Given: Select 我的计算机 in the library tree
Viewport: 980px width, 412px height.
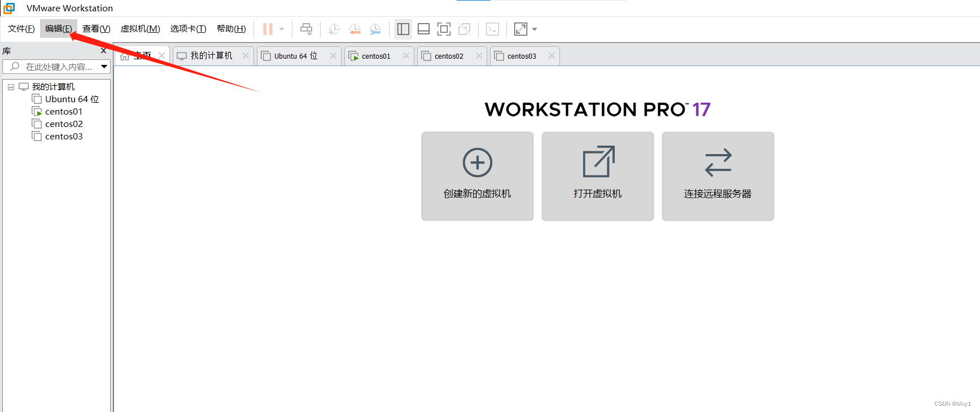Looking at the screenshot, I should click(53, 87).
